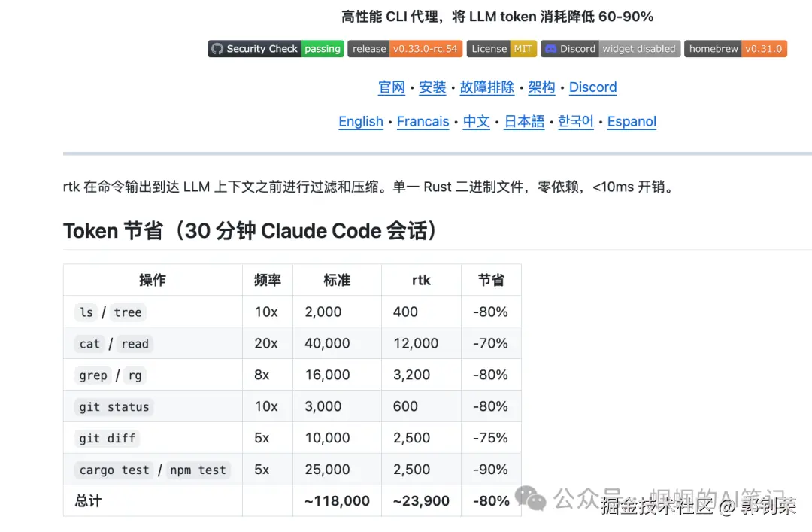Screen dimensions: 812x532
Task: Select the 한국어 language link
Action: pyautogui.click(x=576, y=122)
